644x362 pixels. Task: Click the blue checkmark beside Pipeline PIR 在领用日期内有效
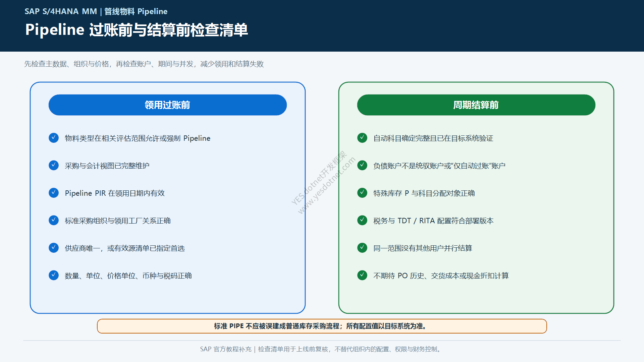(54, 193)
